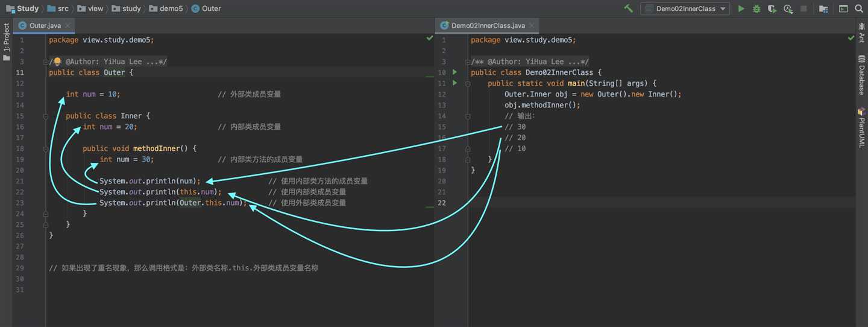Click the profiler run icon in toolbar
The height and width of the screenshot is (327, 868).
click(788, 8)
